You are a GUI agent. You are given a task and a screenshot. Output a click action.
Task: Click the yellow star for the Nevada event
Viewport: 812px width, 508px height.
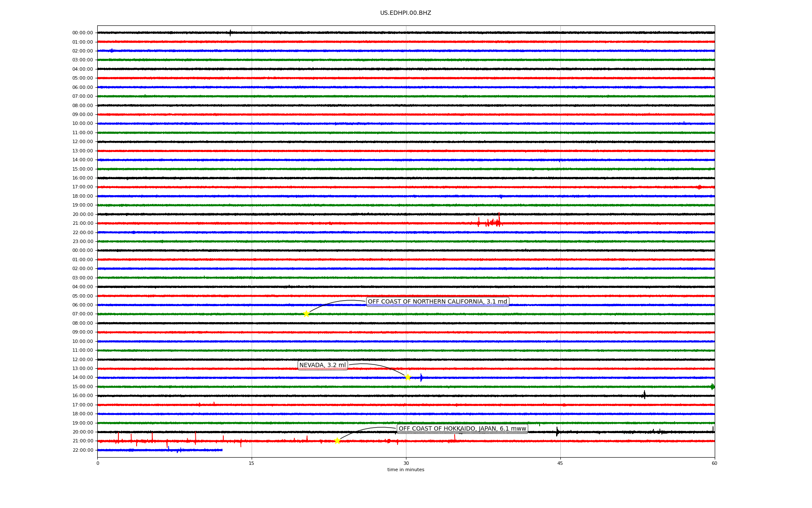point(408,378)
